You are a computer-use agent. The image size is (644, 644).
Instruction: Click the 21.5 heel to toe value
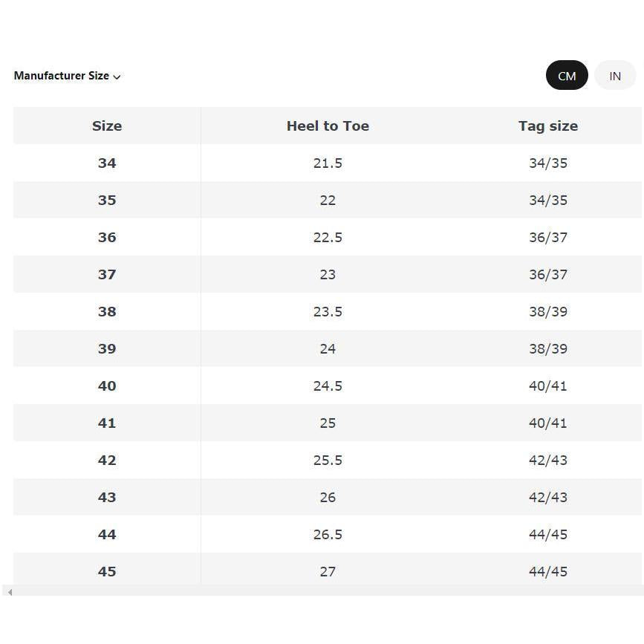(328, 163)
